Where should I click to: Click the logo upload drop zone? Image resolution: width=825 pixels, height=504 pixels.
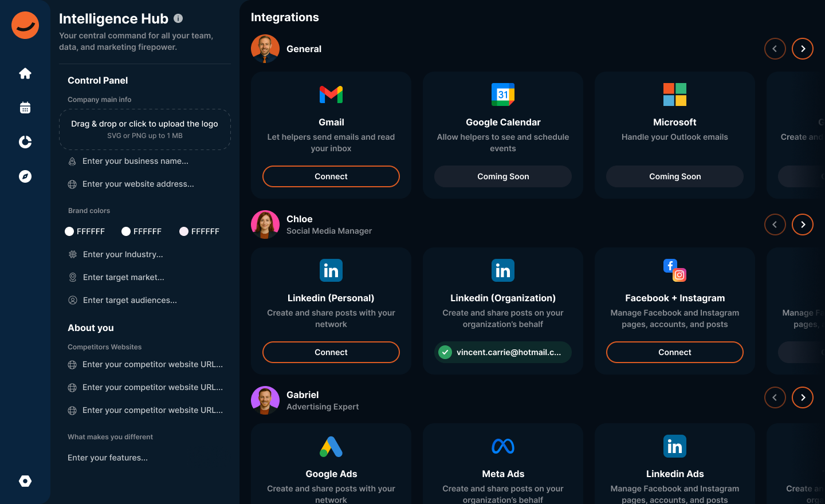pyautogui.click(x=145, y=129)
